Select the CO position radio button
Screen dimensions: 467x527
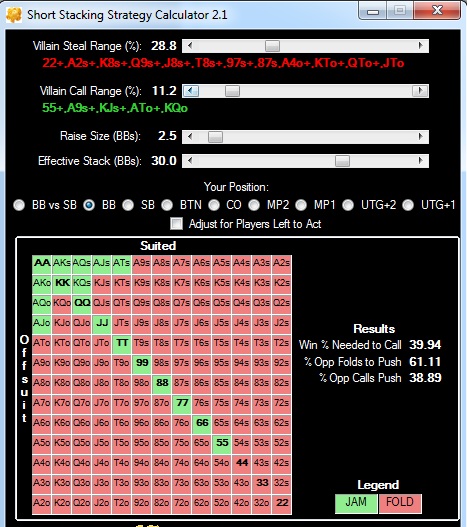coord(214,205)
